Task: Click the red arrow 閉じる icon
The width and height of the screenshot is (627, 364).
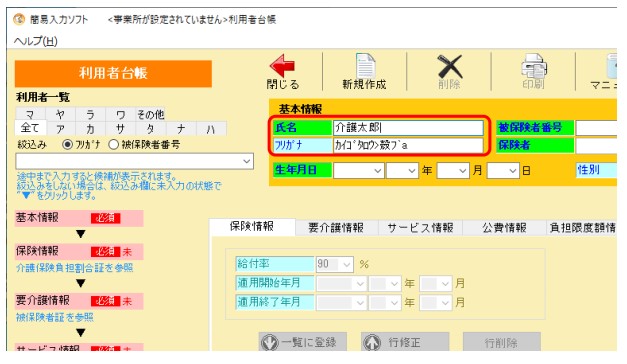Action: 282,66
